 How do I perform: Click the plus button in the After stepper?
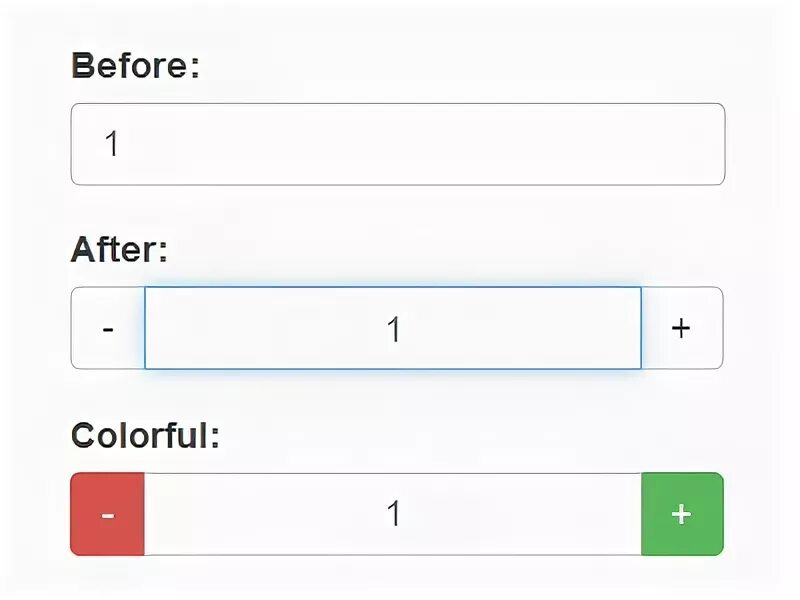click(x=681, y=328)
